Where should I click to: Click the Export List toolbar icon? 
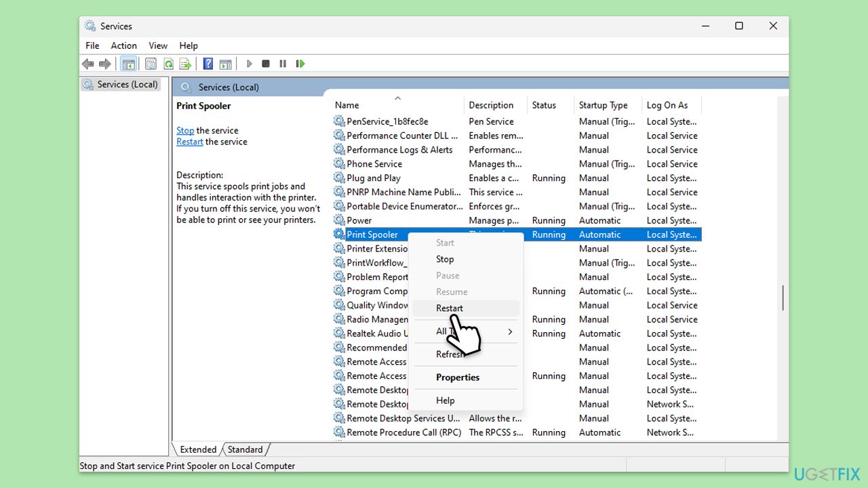pos(185,64)
